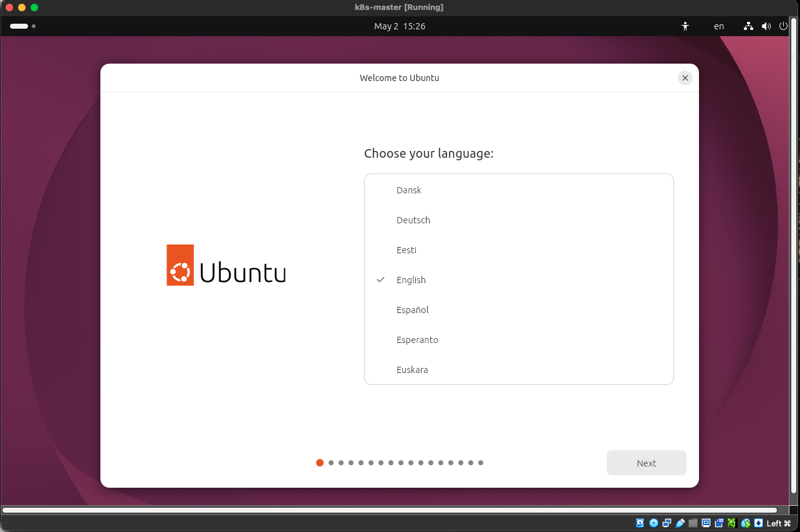Viewport: 800px width, 532px height.
Task: Choose Eesti from the language list
Action: (x=519, y=250)
